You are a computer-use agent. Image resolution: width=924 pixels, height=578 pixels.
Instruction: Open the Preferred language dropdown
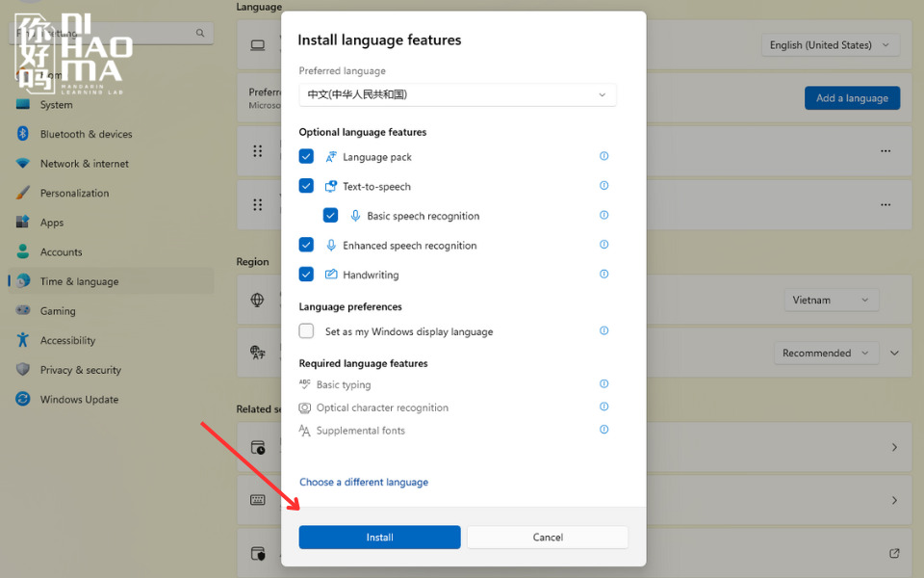pyautogui.click(x=457, y=94)
